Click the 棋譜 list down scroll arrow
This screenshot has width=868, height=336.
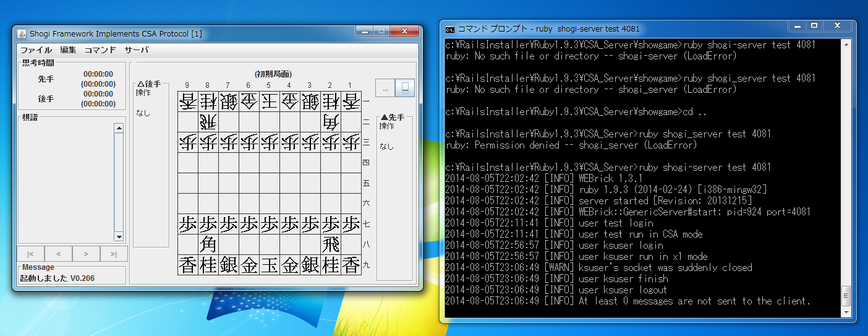pos(119,236)
